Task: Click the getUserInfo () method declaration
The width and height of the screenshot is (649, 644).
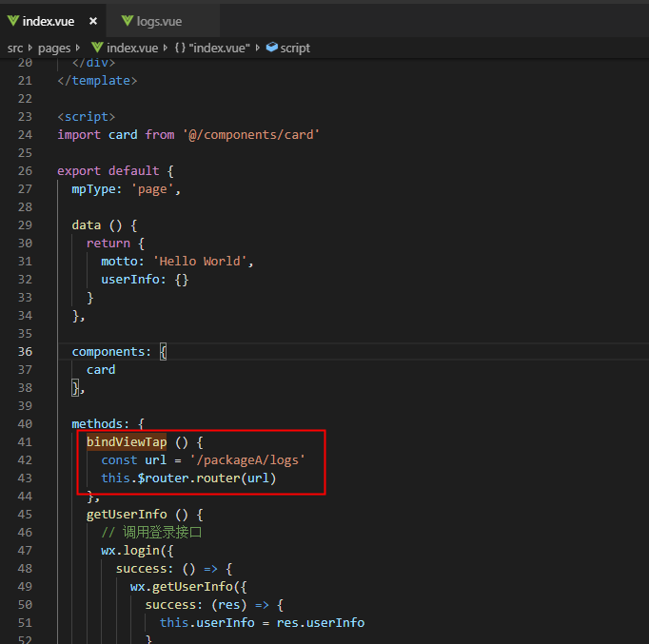Action: 145,515
